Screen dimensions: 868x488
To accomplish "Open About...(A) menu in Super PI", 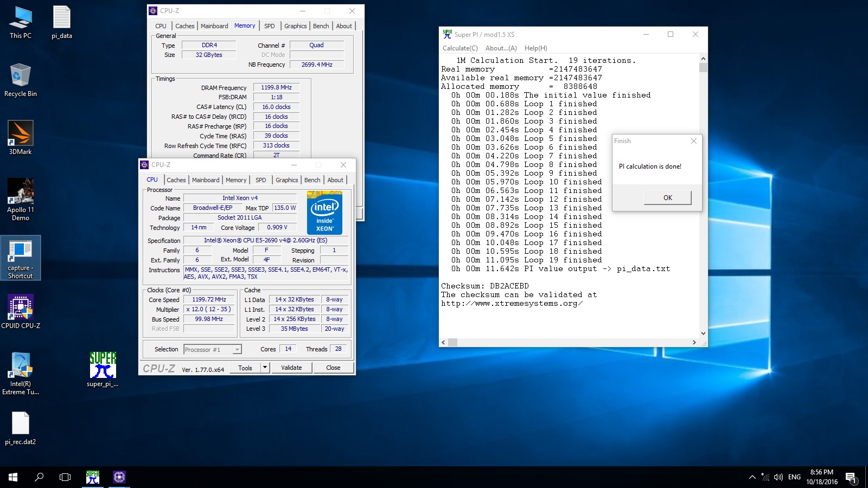I will [x=501, y=48].
